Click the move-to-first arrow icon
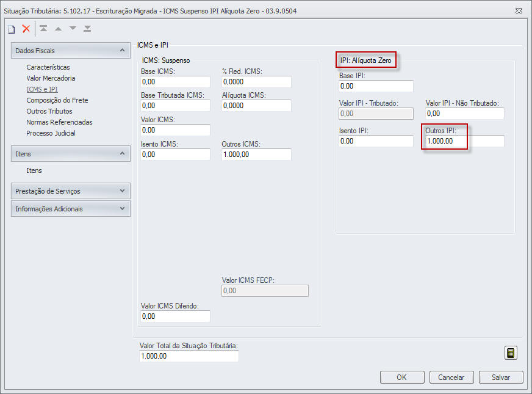 (x=43, y=29)
